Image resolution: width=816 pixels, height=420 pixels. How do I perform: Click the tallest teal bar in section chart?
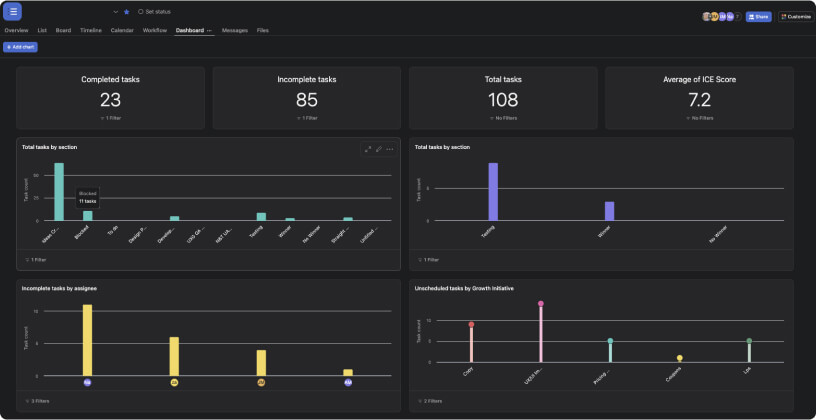(59, 192)
